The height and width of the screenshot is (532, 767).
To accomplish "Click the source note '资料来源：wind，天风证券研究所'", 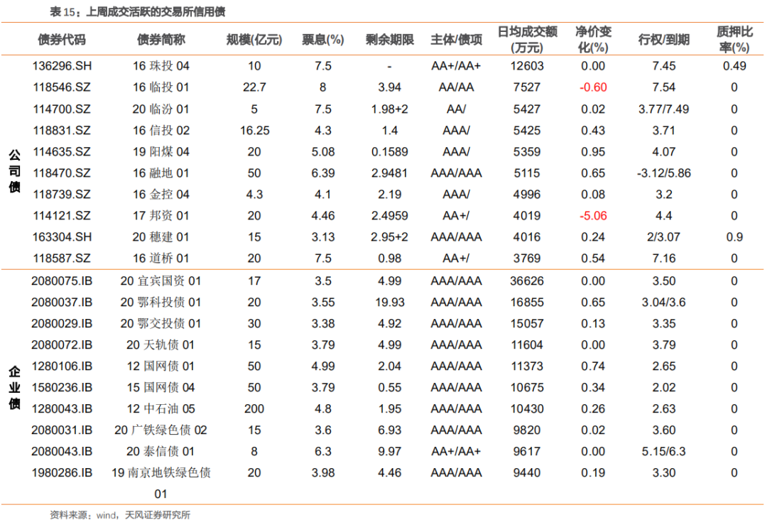I will (x=120, y=515).
